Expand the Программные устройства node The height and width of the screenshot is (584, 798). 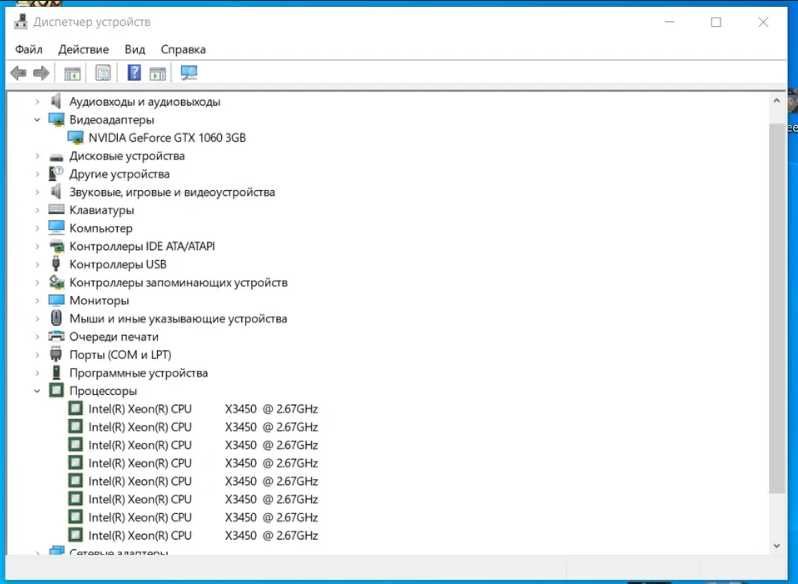pos(37,373)
